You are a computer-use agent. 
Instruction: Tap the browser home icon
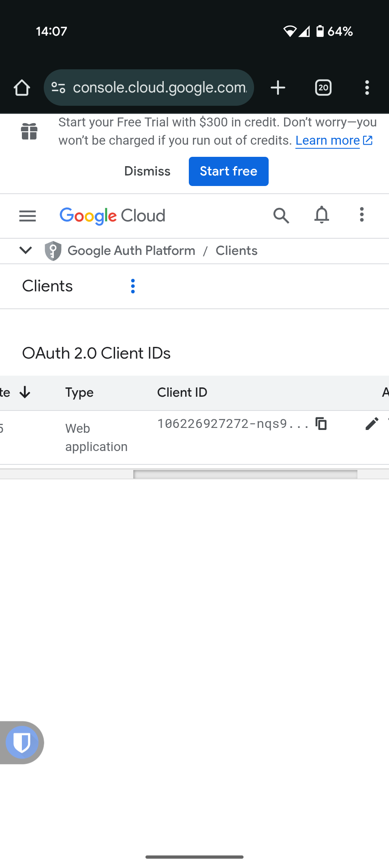pyautogui.click(x=22, y=88)
